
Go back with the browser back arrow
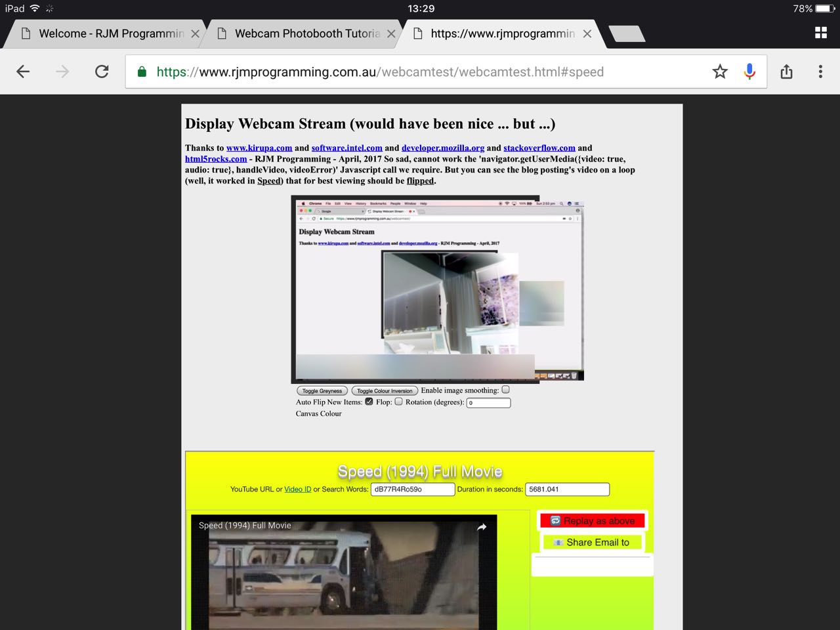[23, 72]
